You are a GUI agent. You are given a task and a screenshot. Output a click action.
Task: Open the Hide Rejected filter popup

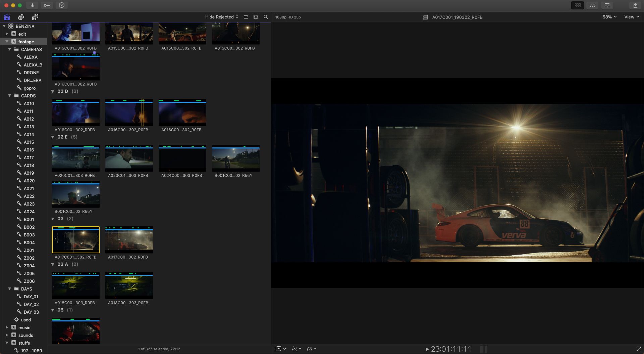[x=222, y=17]
